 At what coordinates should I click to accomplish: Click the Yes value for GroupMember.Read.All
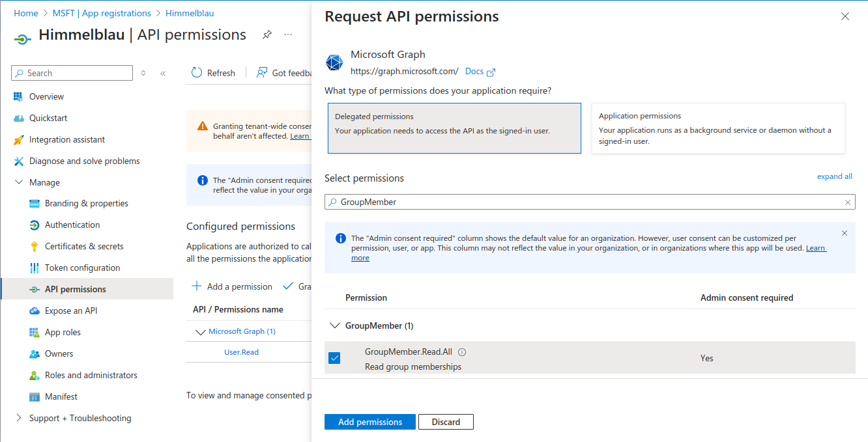(x=707, y=358)
